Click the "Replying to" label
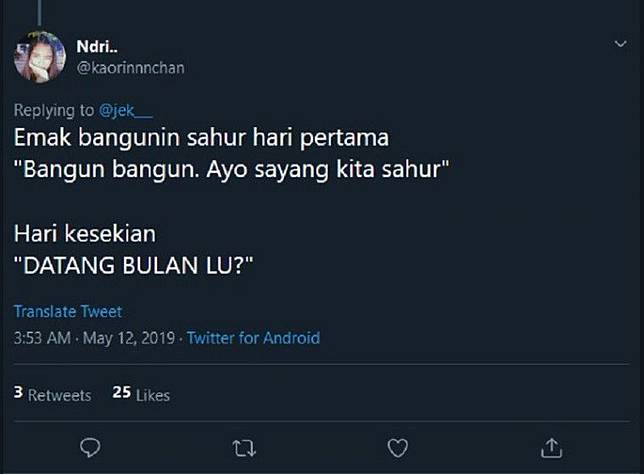The height and width of the screenshot is (474, 644). (53, 111)
